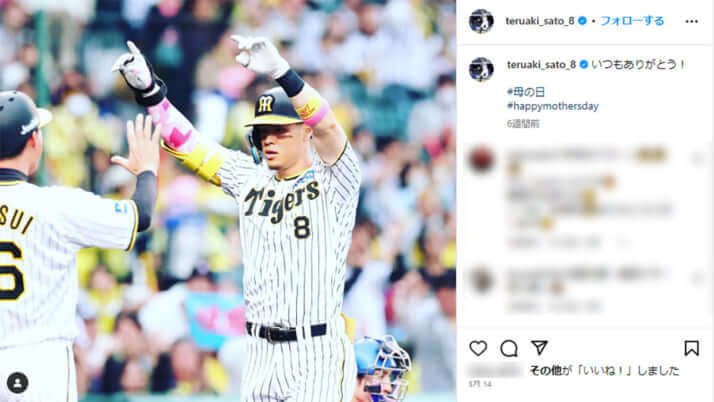This screenshot has height=402, width=714.
Task: Open the three-dot more options menu
Action: coord(691,21)
